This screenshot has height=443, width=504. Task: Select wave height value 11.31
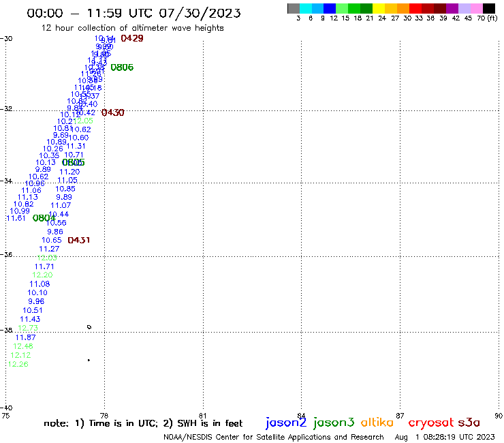pyautogui.click(x=76, y=146)
